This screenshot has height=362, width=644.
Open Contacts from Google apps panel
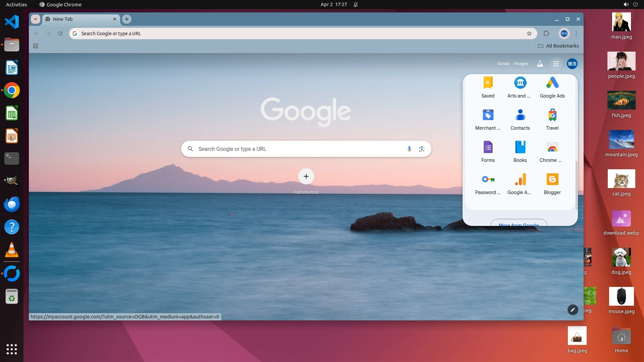click(x=520, y=119)
